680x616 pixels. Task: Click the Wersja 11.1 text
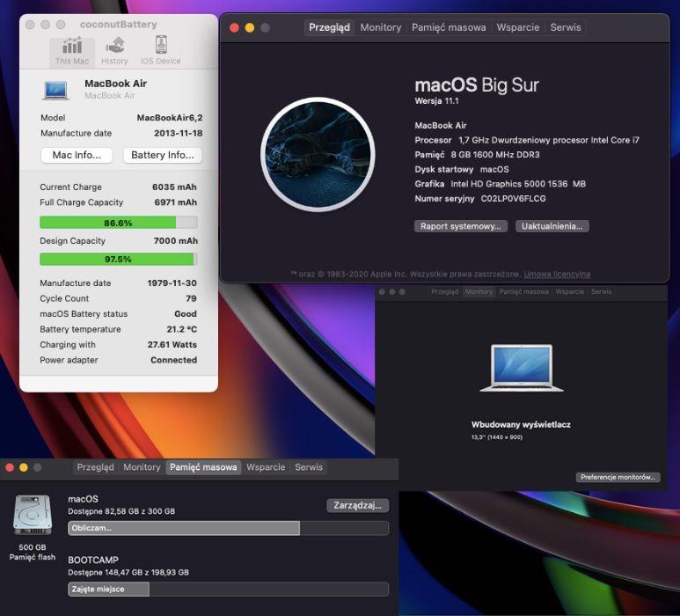point(436,101)
